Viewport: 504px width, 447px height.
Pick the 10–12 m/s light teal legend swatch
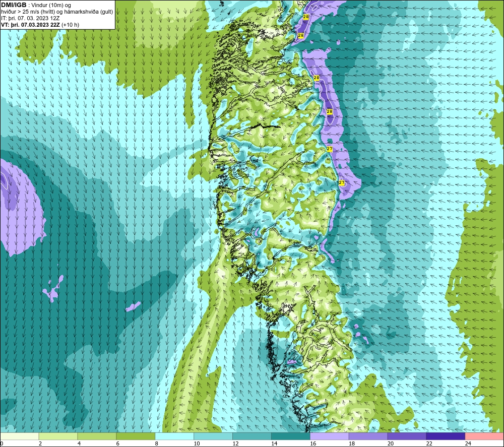tap(213, 436)
